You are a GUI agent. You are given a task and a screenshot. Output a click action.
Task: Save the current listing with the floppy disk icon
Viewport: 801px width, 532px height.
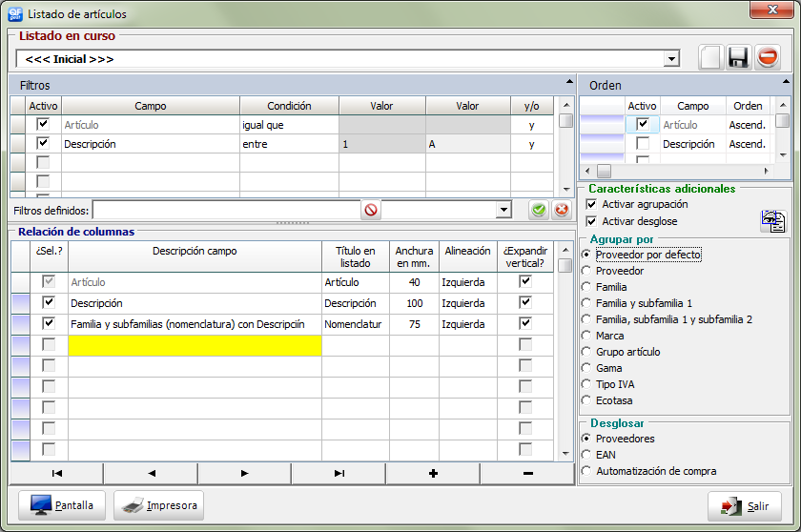coord(739,57)
